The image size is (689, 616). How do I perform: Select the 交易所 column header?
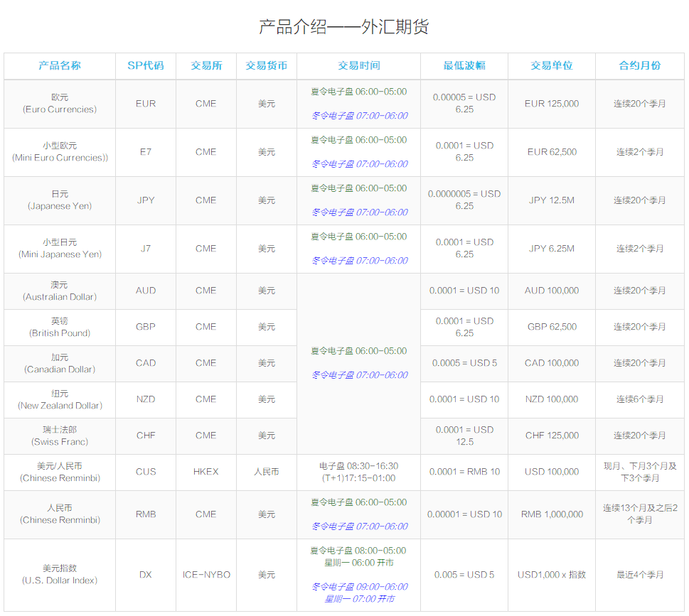(x=206, y=65)
